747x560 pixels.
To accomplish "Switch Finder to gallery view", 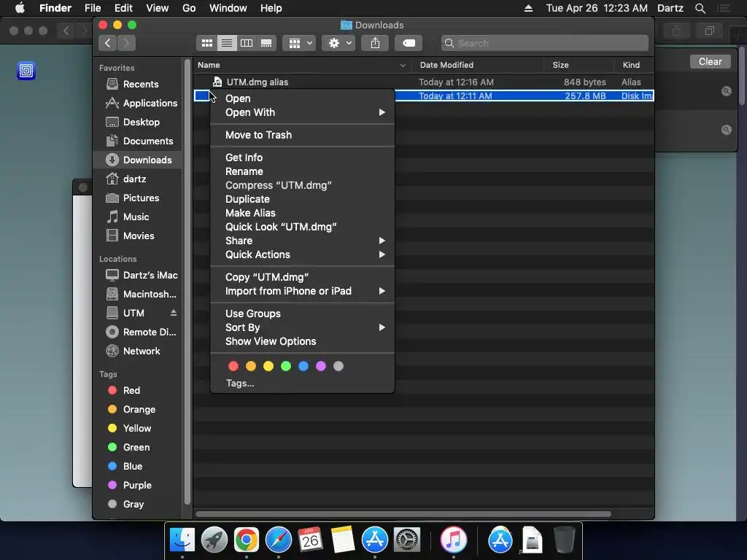I will (266, 43).
